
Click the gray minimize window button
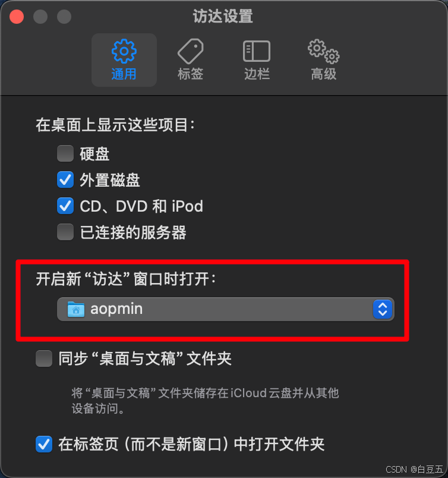40,17
